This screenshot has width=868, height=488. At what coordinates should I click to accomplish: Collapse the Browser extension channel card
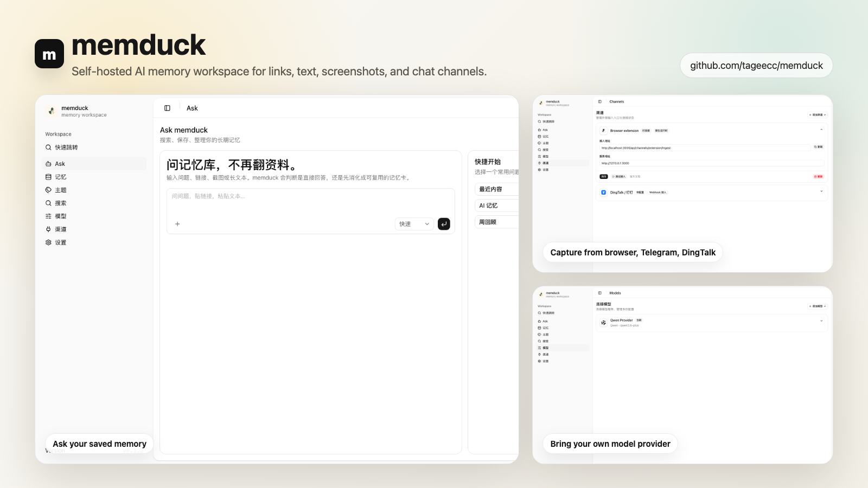point(821,130)
